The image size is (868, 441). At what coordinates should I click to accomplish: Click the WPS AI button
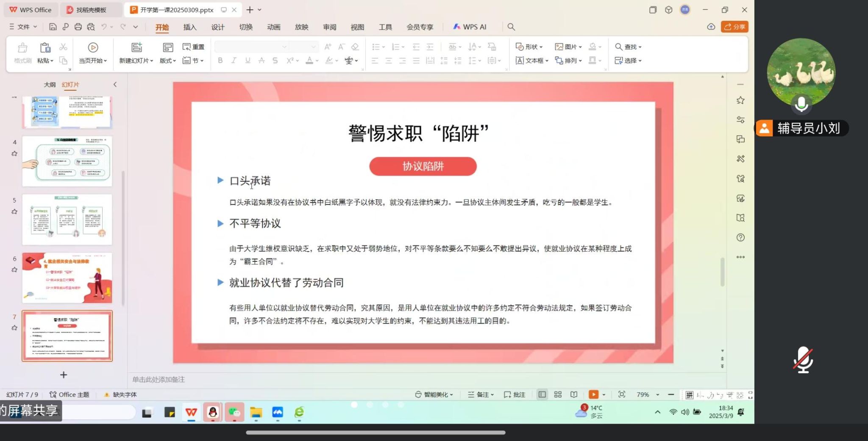click(470, 27)
